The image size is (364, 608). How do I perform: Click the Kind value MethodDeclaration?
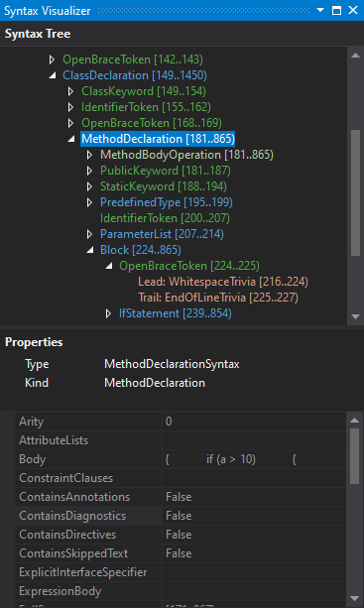(x=155, y=383)
